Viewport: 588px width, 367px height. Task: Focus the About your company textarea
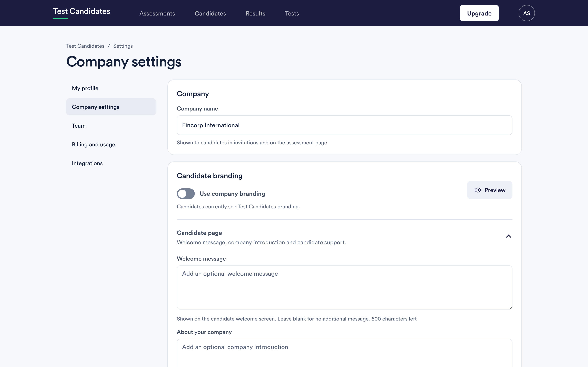click(x=345, y=353)
